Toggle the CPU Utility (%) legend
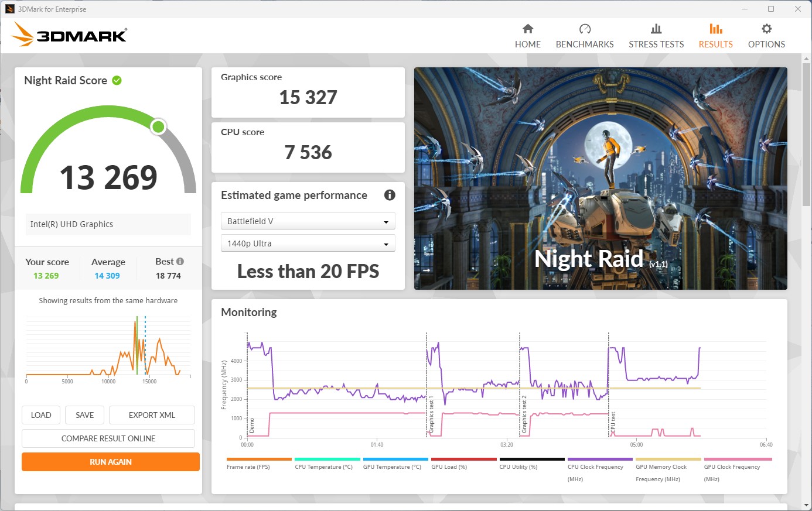The height and width of the screenshot is (511, 812). (532, 464)
